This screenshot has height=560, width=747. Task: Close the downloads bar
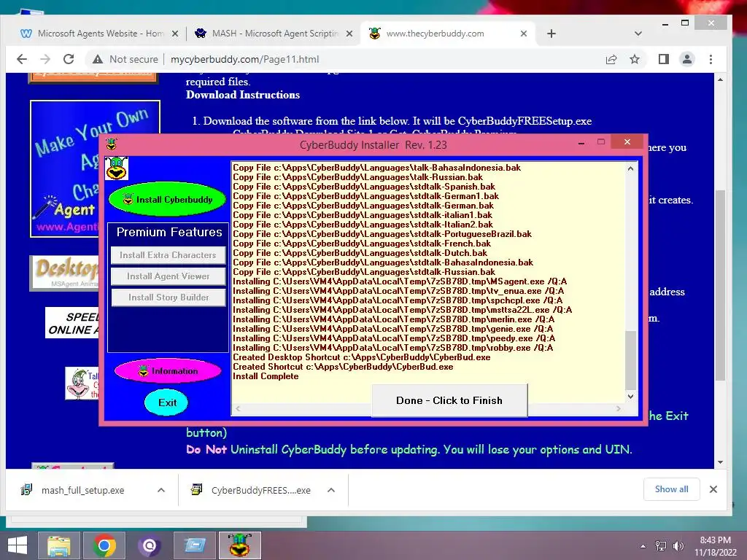point(713,489)
